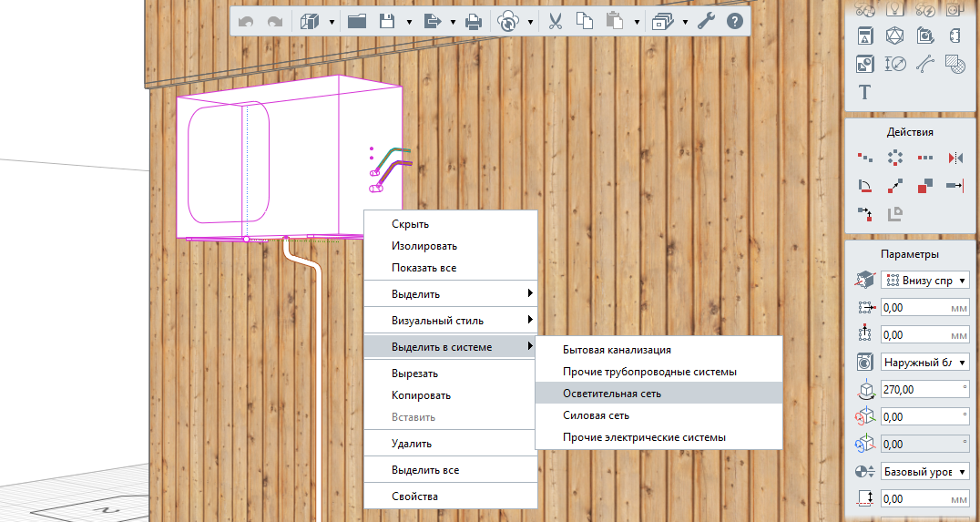The height and width of the screenshot is (522, 980).
Task: Select 'Силовая сеть' in the submenu
Action: (658, 415)
